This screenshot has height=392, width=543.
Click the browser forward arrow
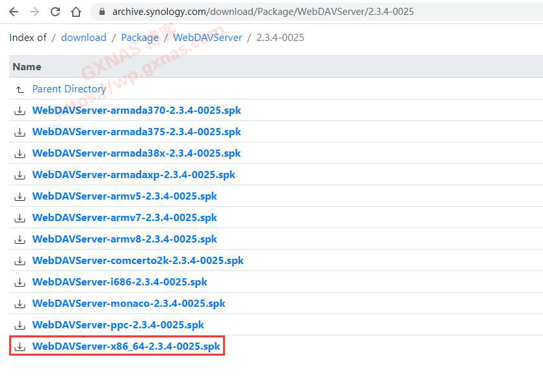pyautogui.click(x=34, y=12)
